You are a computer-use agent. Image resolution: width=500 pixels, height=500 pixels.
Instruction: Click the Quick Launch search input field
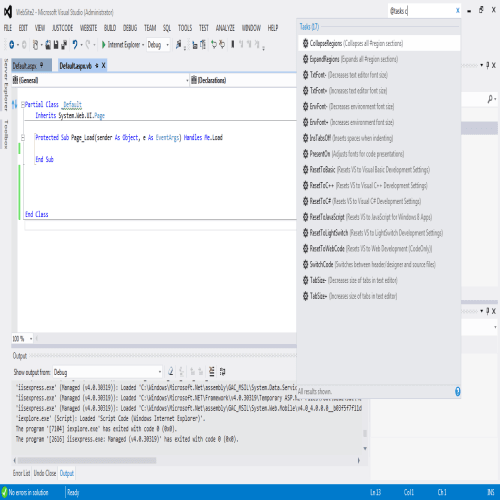(x=421, y=11)
